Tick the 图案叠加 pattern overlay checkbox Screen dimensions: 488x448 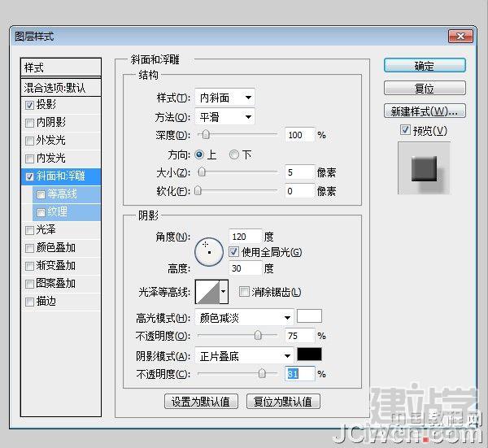[x=29, y=284]
